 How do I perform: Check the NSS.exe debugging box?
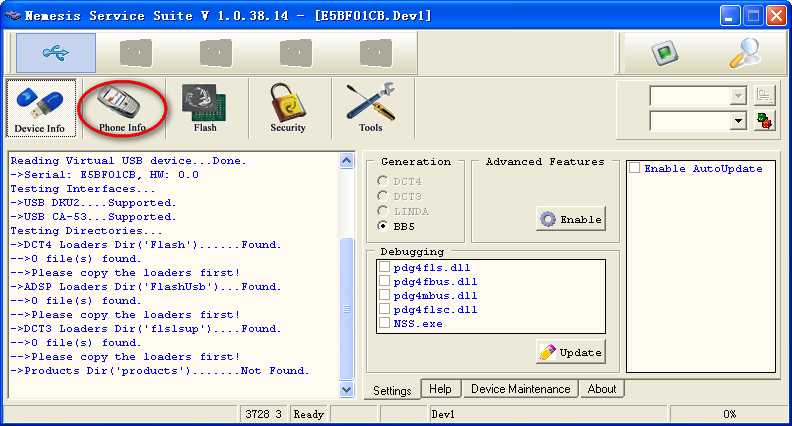coord(384,323)
